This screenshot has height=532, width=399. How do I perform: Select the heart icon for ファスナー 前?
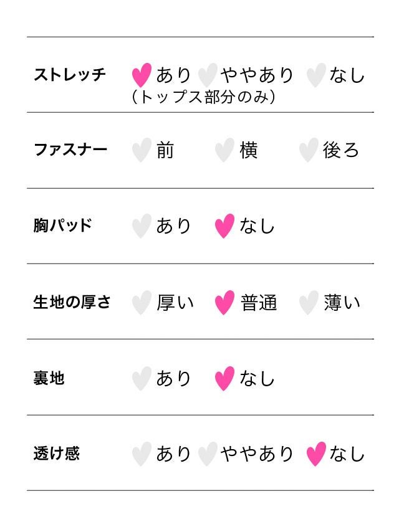tap(142, 151)
